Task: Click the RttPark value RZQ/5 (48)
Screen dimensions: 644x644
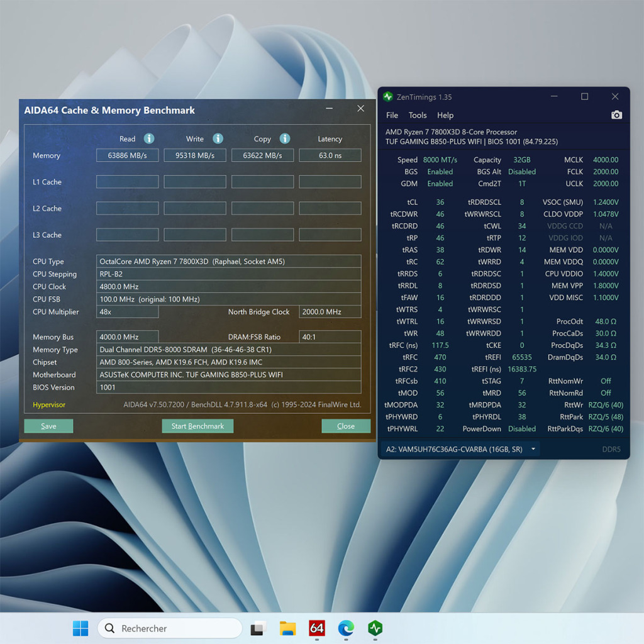Action: point(606,417)
